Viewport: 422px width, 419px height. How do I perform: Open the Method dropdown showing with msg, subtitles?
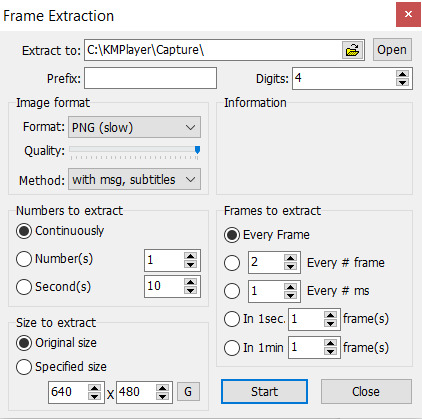click(x=134, y=179)
